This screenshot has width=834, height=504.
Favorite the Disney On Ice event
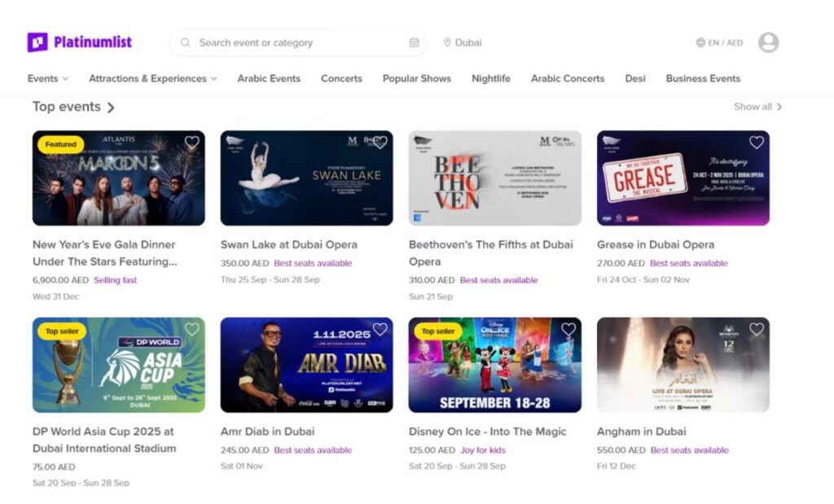tap(568, 329)
